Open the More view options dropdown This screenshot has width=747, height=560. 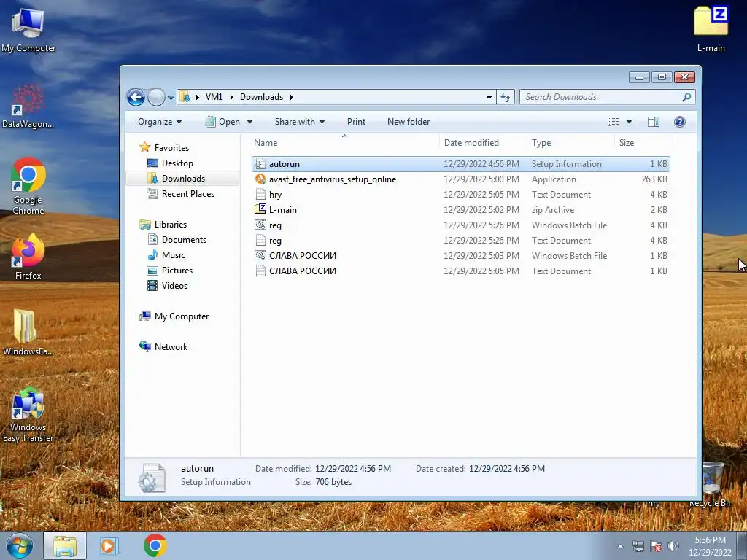(629, 122)
